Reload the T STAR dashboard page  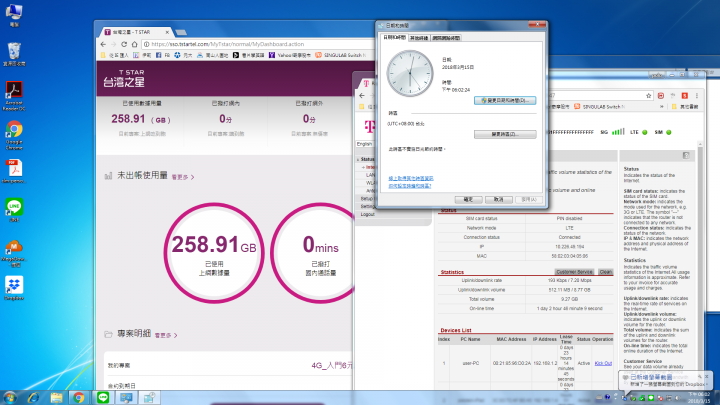coord(124,44)
